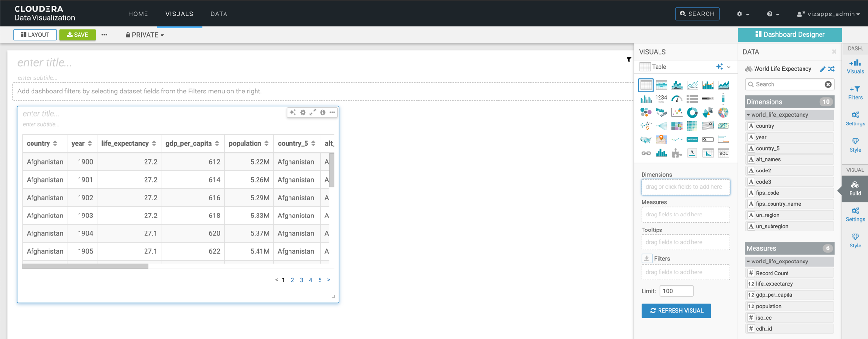Image resolution: width=868 pixels, height=339 pixels.
Task: Sort the table by life_expectancy column
Action: (154, 144)
